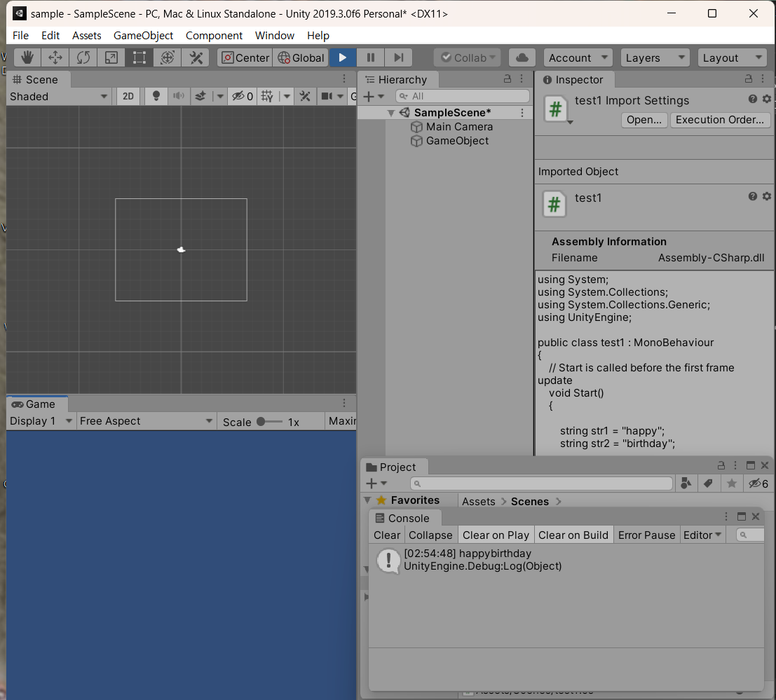This screenshot has height=700, width=776.
Task: Toggle Collapse in Console
Action: point(430,535)
